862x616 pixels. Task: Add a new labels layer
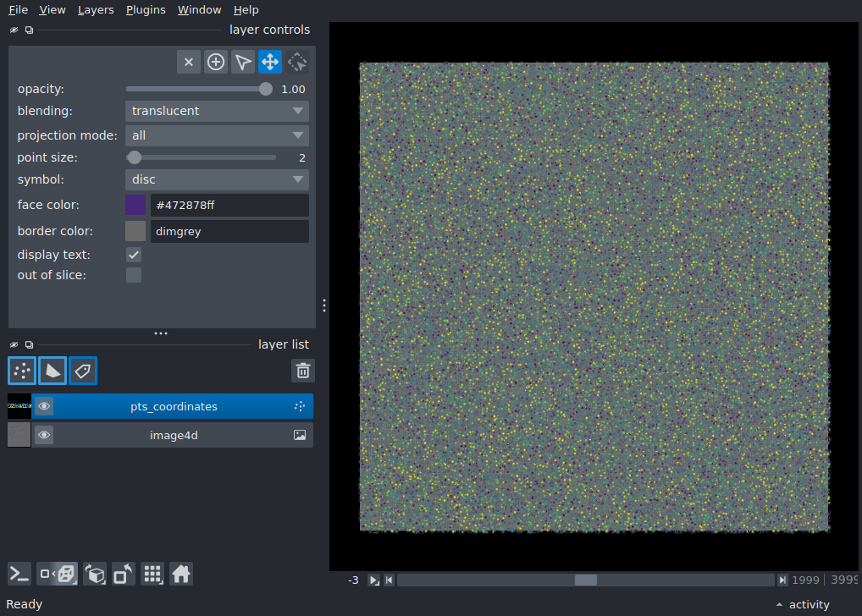click(x=83, y=371)
